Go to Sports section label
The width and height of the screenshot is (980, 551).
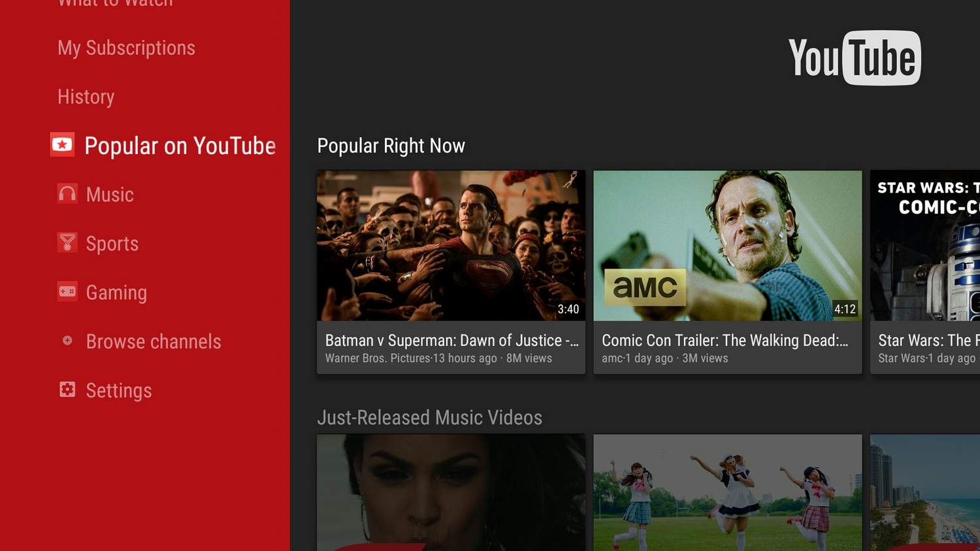tap(112, 244)
